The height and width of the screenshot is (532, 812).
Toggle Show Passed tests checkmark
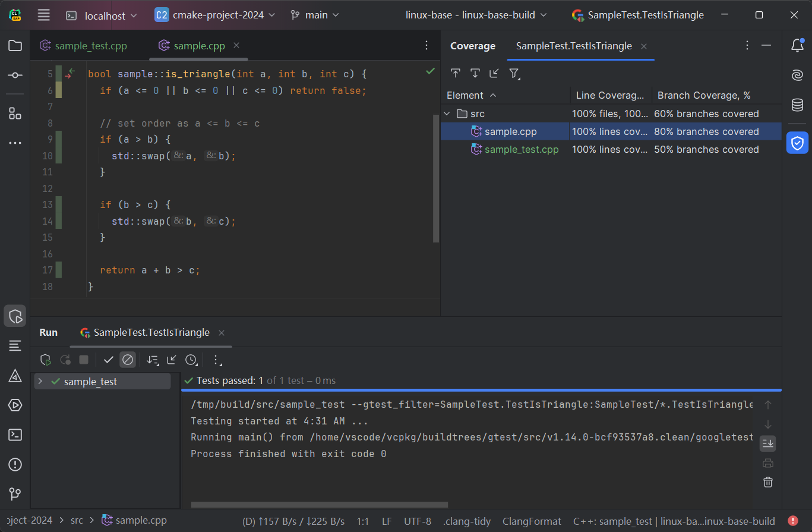click(108, 360)
